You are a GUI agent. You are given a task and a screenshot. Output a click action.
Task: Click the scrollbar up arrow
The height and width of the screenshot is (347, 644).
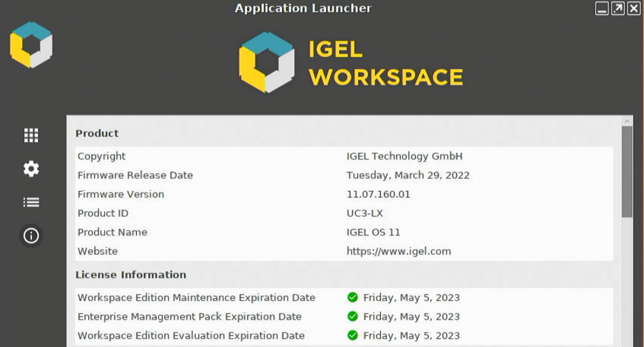627,121
